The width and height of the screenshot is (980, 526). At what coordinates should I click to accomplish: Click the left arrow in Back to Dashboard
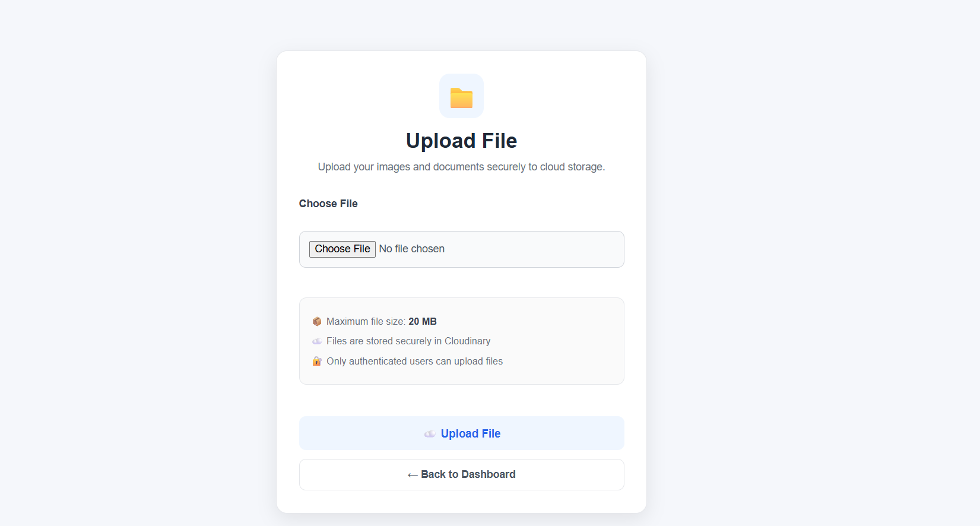(x=413, y=475)
